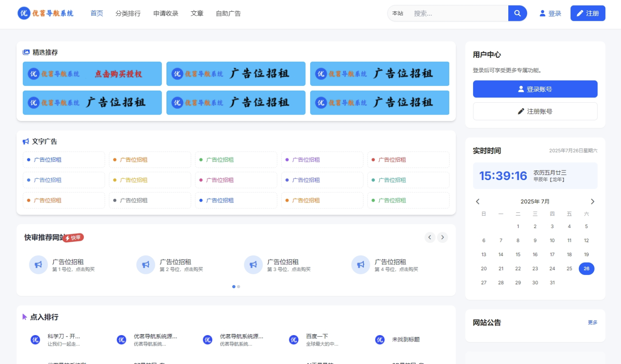Screen dimensions: 621x364
Task: Show previous slide of 快审推荐 carousel
Action: 430,237
